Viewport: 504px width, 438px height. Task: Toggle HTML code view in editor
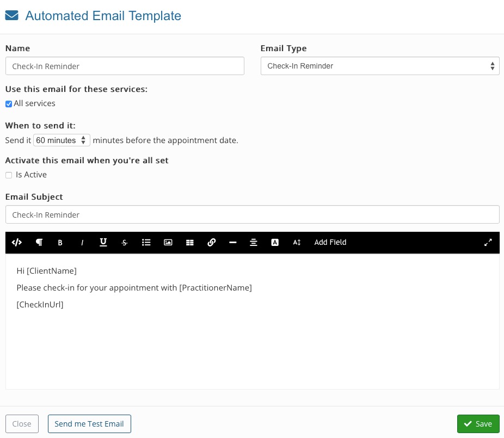click(x=17, y=242)
